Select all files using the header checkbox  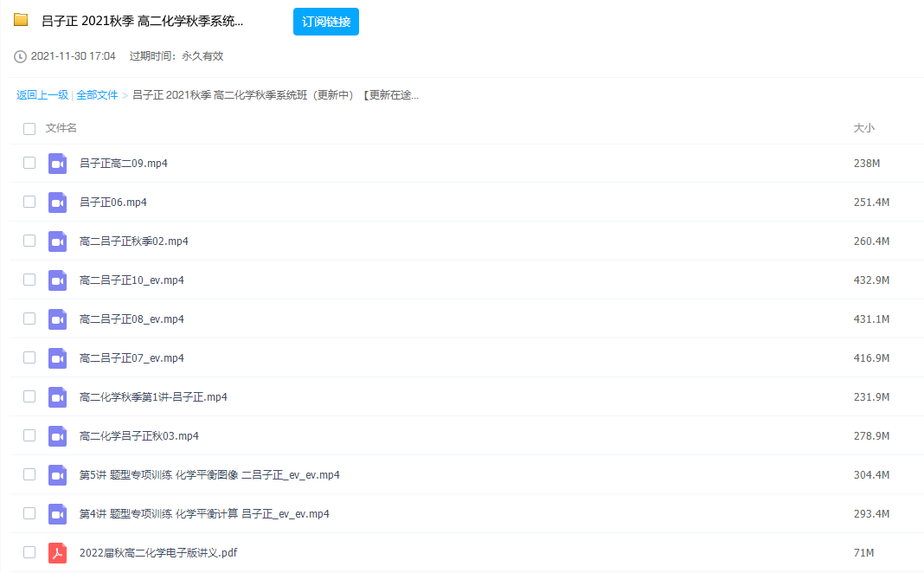tap(29, 127)
